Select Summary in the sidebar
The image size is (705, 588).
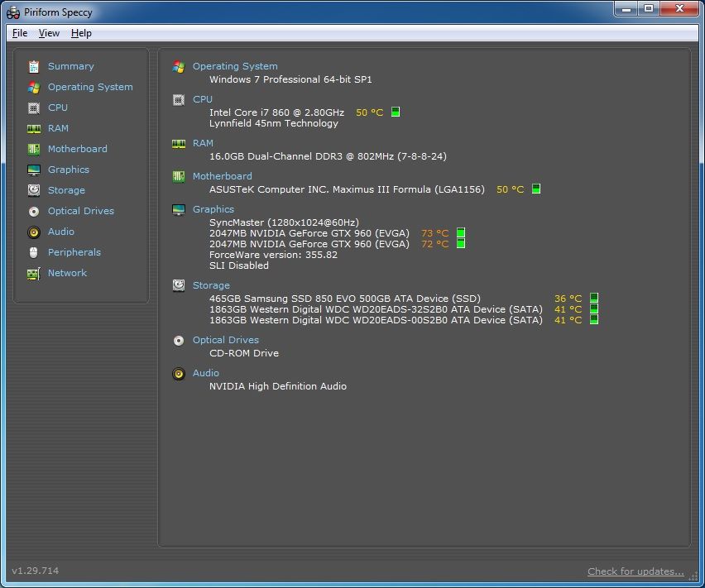click(71, 66)
